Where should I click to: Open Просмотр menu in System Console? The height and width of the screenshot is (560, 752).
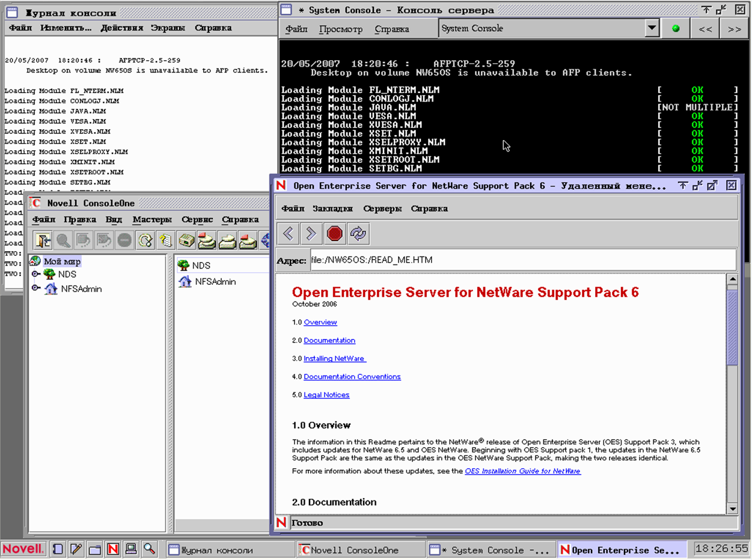pos(341,29)
